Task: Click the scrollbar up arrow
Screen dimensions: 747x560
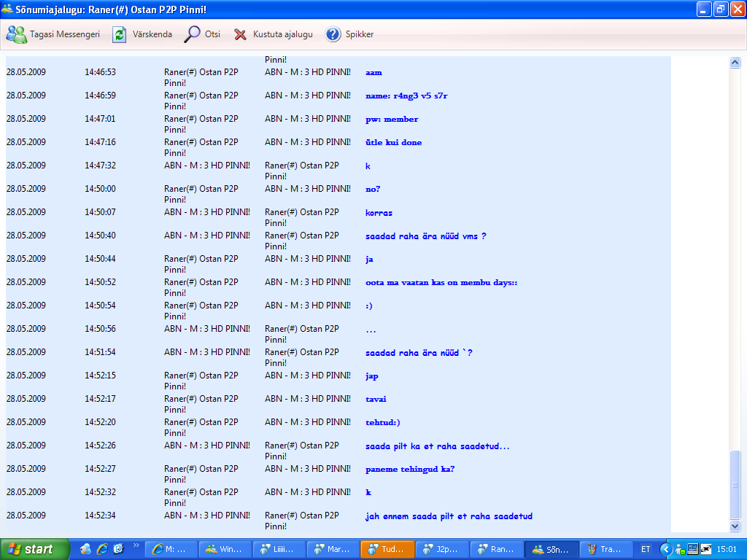Action: click(735, 63)
